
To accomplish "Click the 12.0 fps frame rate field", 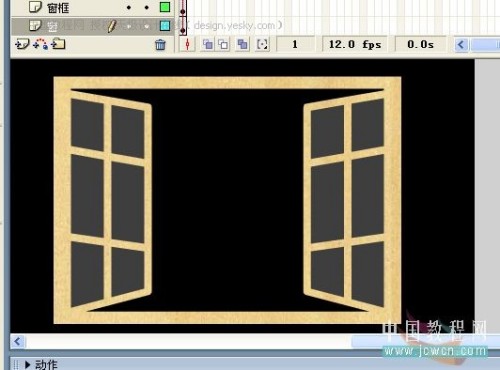I will coord(355,44).
